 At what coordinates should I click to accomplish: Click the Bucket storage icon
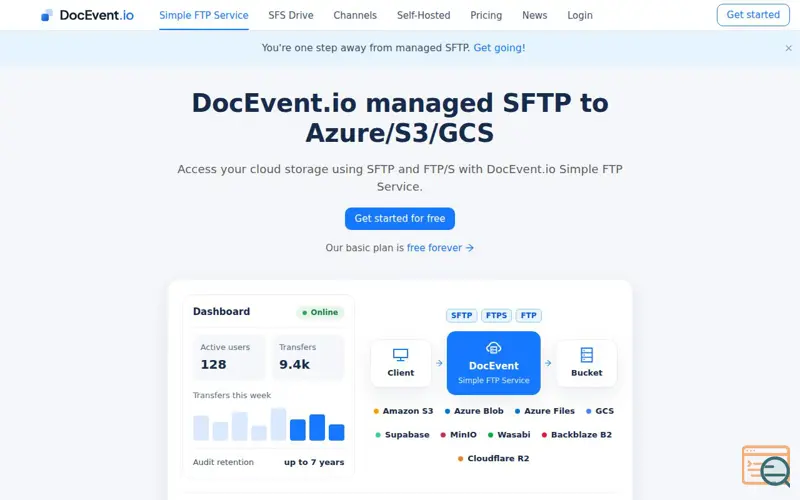point(587,355)
